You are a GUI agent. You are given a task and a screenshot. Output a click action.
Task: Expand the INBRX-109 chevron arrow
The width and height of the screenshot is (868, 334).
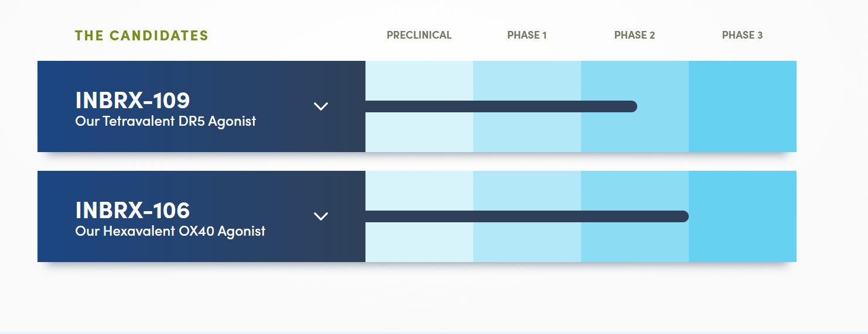[x=320, y=106]
